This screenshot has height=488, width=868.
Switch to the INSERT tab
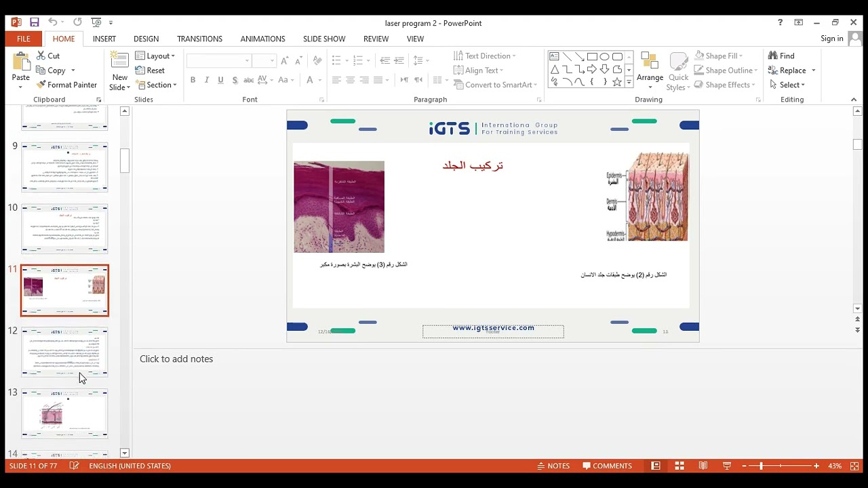pos(104,39)
